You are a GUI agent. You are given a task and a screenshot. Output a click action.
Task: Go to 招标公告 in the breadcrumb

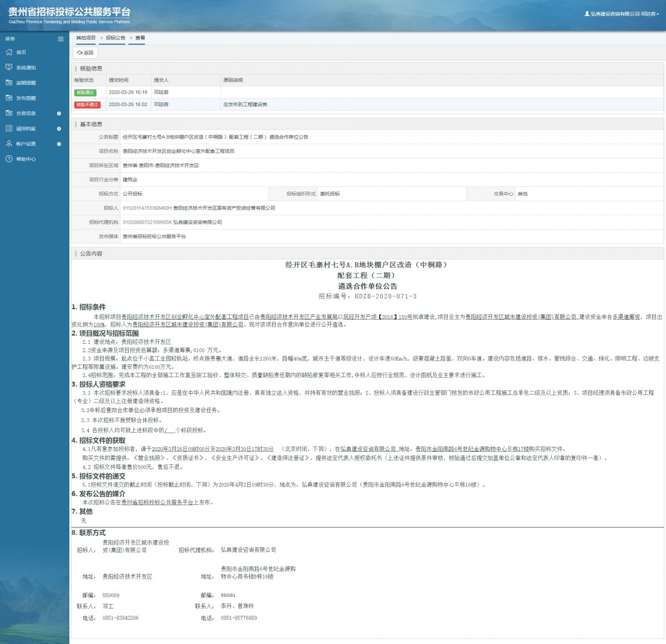115,38
